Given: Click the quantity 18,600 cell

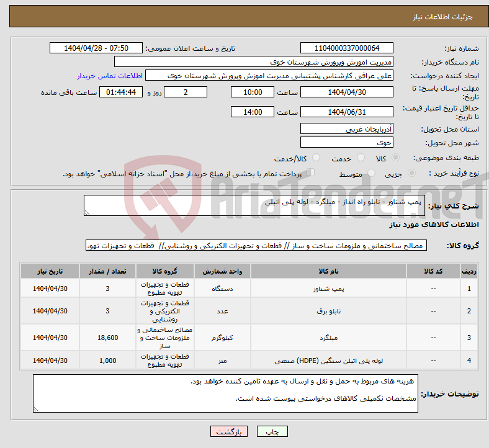Looking at the screenshot, I should [x=107, y=338].
